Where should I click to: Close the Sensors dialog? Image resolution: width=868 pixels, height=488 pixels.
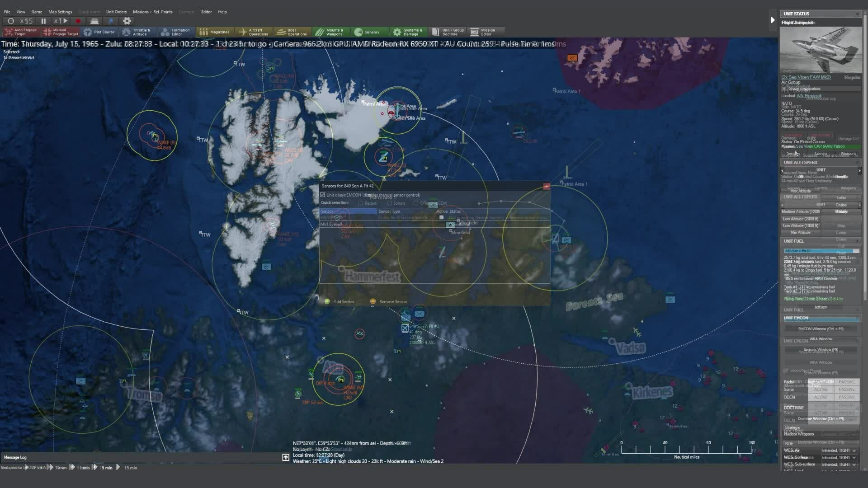pos(547,186)
